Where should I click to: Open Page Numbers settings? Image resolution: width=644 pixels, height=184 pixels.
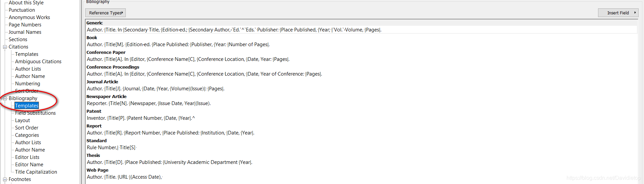[x=25, y=25]
